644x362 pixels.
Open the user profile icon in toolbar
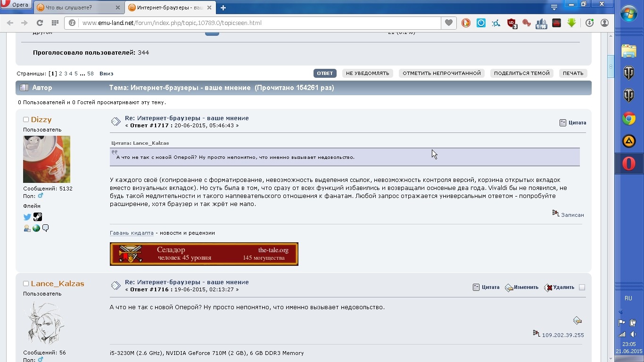[x=604, y=23]
